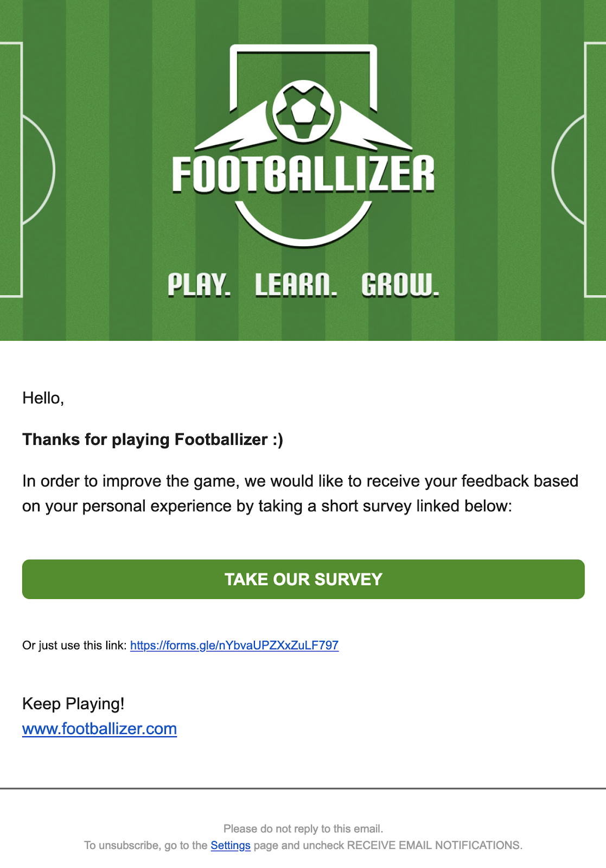This screenshot has height=868, width=606.
Task: Follow the forms.gle survey link
Action: click(234, 645)
